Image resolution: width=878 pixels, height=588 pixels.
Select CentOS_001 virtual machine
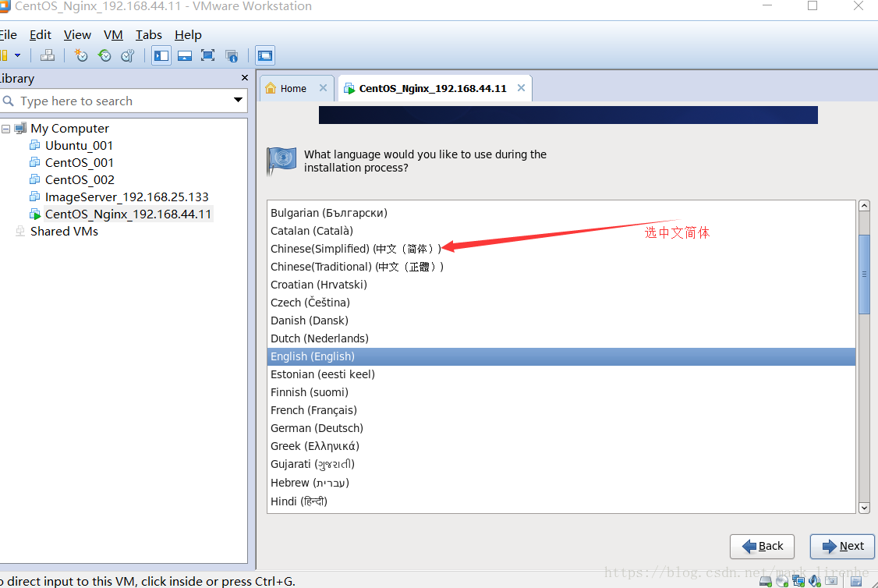[79, 163]
